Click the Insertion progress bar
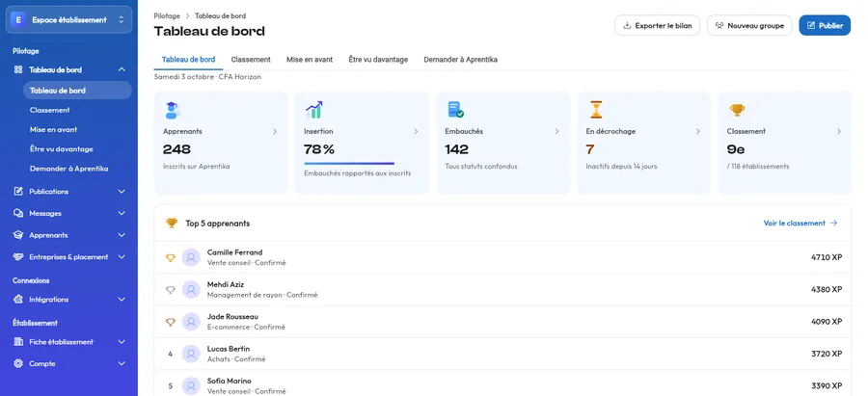The width and height of the screenshot is (868, 396). 349,163
